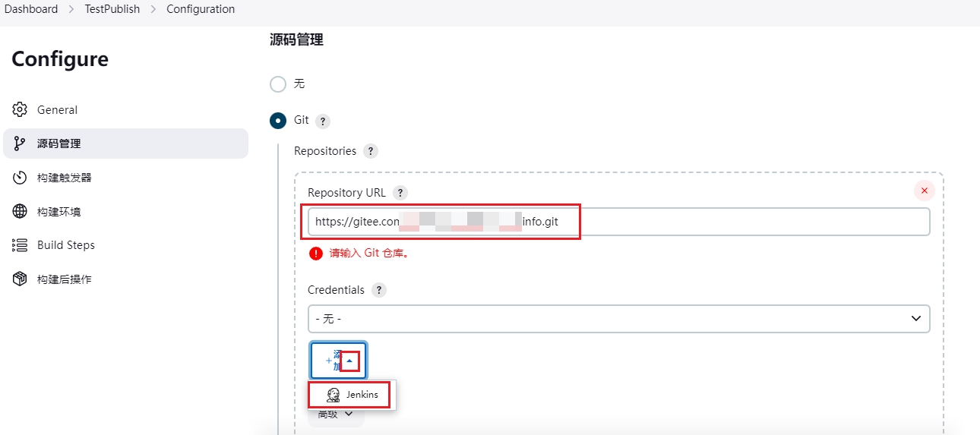
Task: Click the Build Steps list icon
Action: [20, 245]
